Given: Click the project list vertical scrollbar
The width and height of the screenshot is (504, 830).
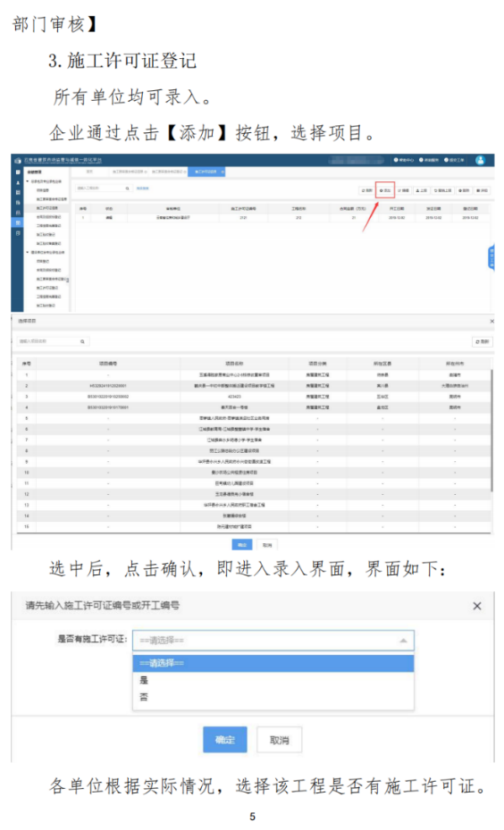Looking at the screenshot, I should coord(492,432).
